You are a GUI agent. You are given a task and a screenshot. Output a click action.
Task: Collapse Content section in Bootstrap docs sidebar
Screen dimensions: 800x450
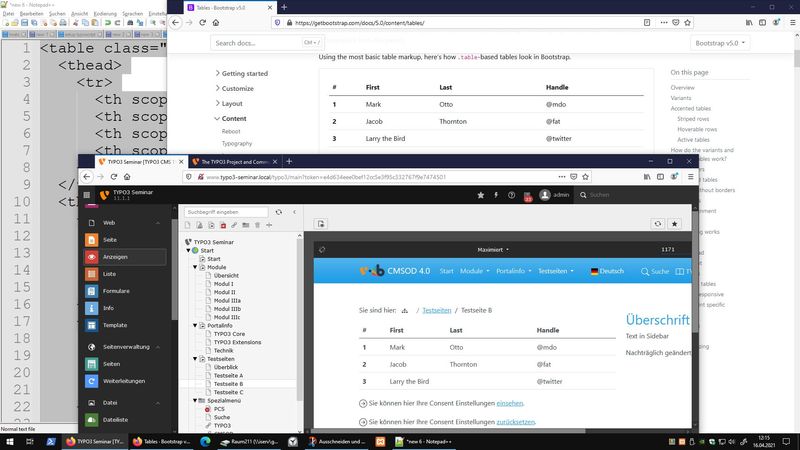click(231, 118)
